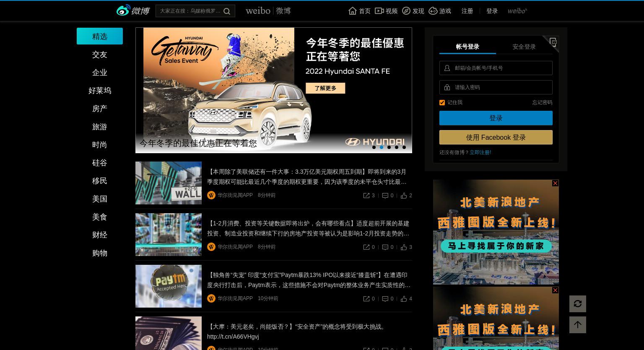Click comment icon on Paytm post
644x350 pixels.
[x=385, y=299]
